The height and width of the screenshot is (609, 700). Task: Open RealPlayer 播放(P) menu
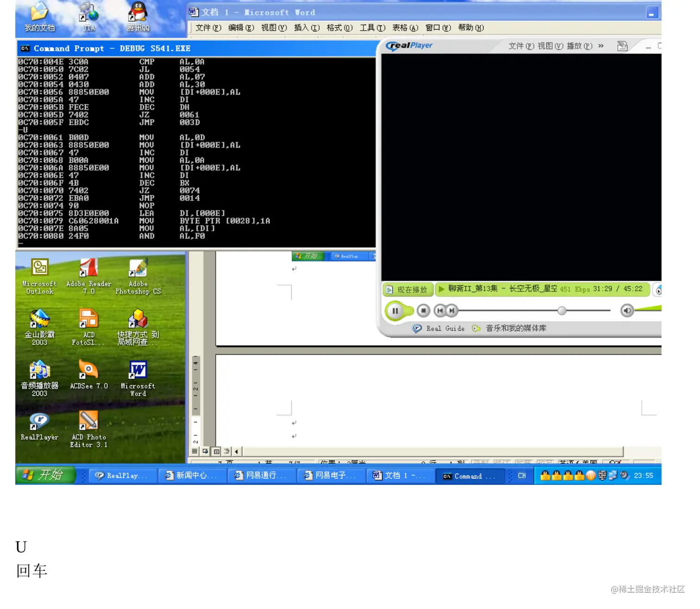pyautogui.click(x=580, y=46)
